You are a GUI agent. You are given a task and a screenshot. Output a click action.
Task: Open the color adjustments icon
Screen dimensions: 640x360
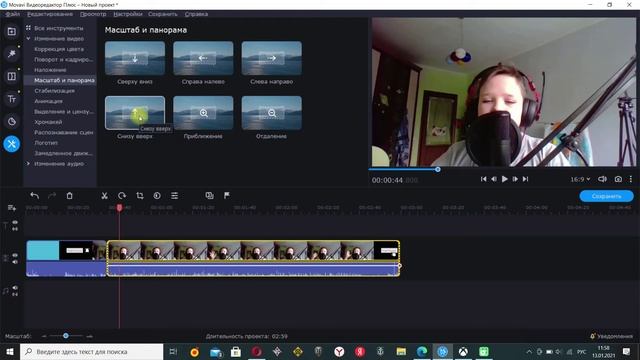tap(157, 196)
